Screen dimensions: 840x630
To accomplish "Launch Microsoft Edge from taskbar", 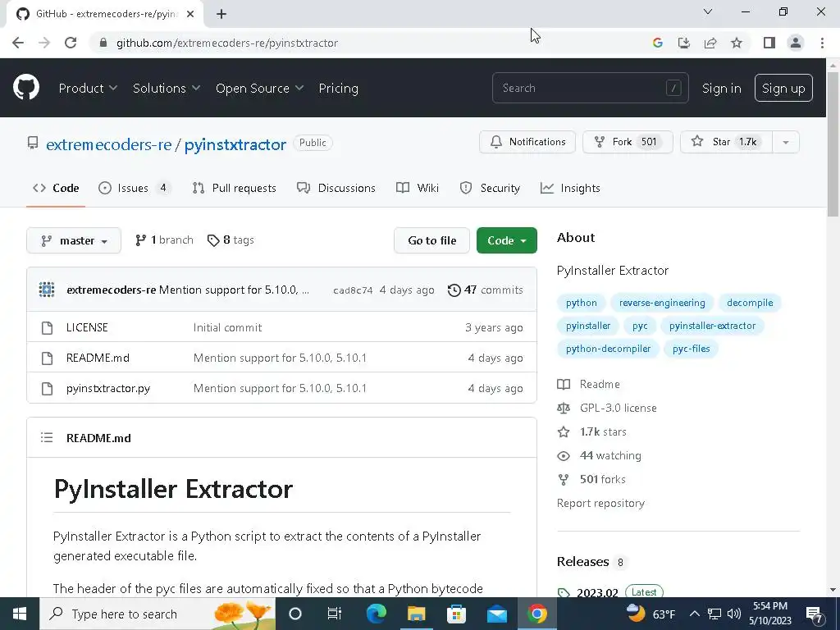I will point(376,614).
